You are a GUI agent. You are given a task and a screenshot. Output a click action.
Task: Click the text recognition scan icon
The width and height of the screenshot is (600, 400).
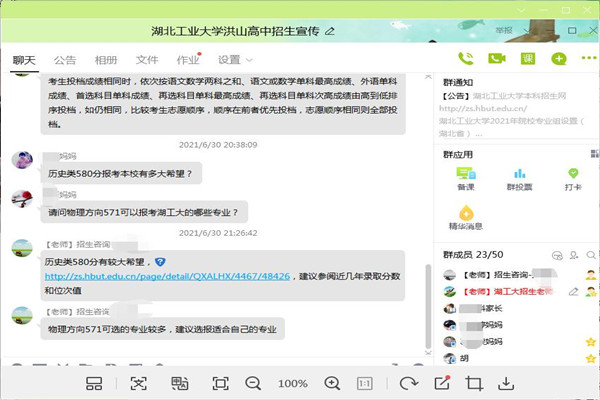tap(139, 384)
